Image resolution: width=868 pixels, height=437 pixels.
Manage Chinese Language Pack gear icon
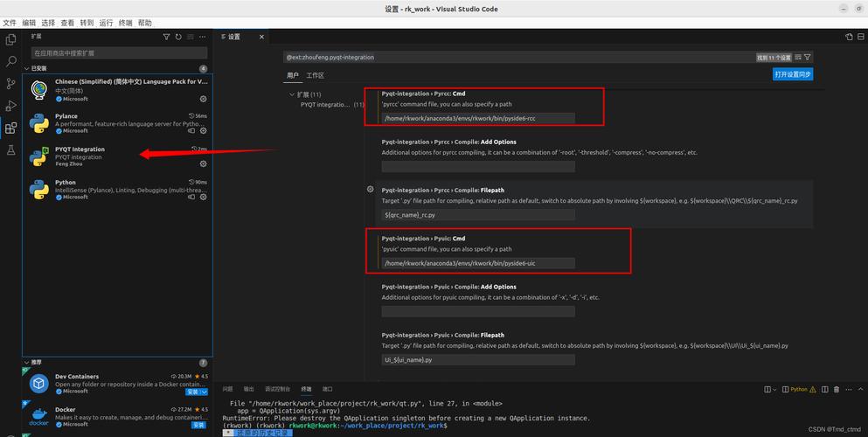203,99
